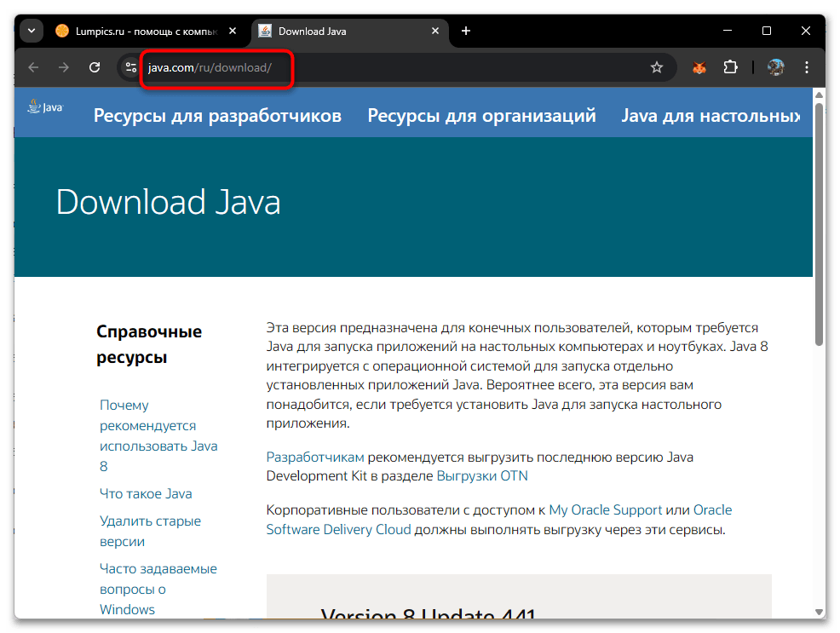Open Java для настольных menu item
Image resolution: width=840 pixels, height=633 pixels.
pos(711,116)
